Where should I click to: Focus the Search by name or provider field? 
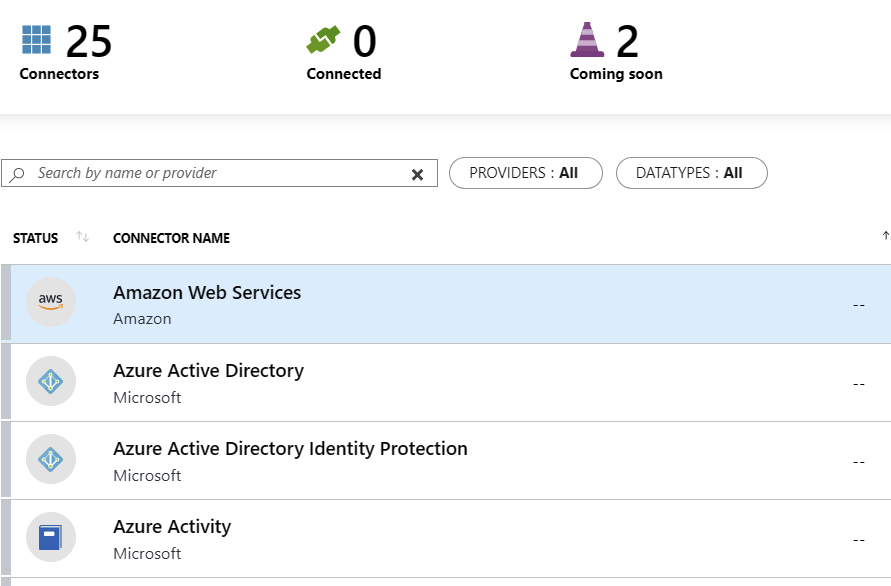[219, 173]
